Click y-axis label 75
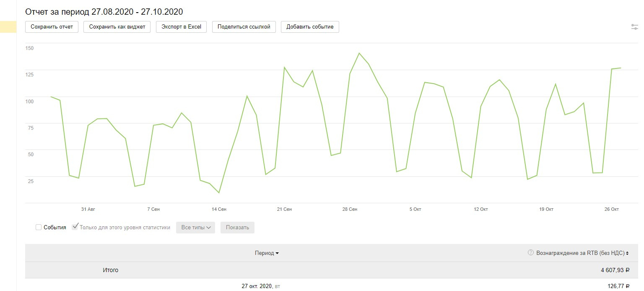 pos(31,128)
